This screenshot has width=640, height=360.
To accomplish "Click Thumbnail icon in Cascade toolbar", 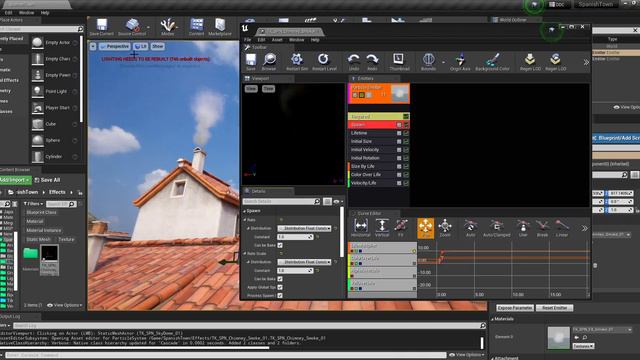I will click(x=398, y=59).
